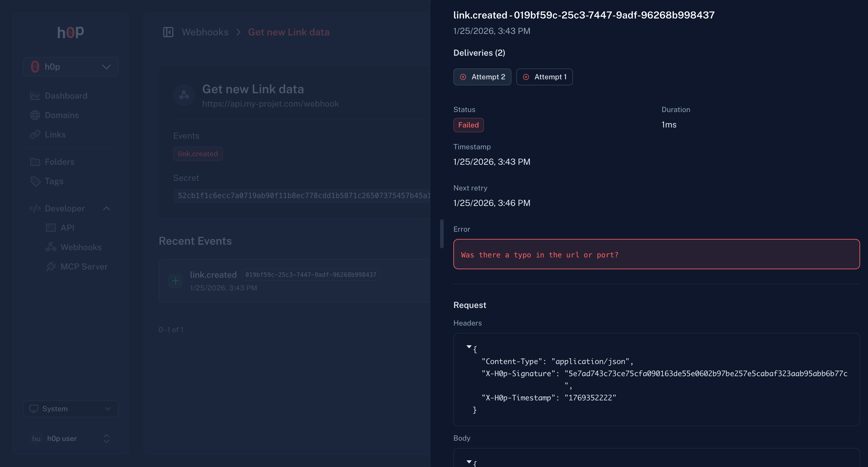Image resolution: width=868 pixels, height=467 pixels.
Task: Open Folders in sidebar
Action: 59,162
